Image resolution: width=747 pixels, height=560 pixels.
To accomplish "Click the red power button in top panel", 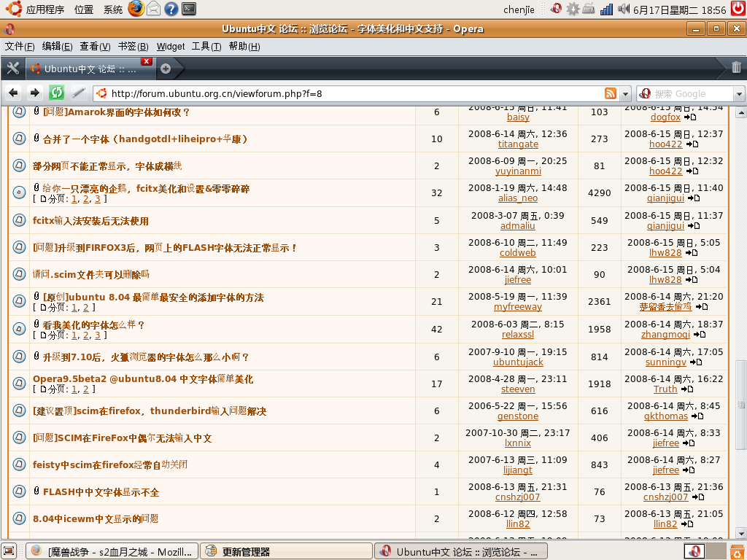I will (738, 9).
